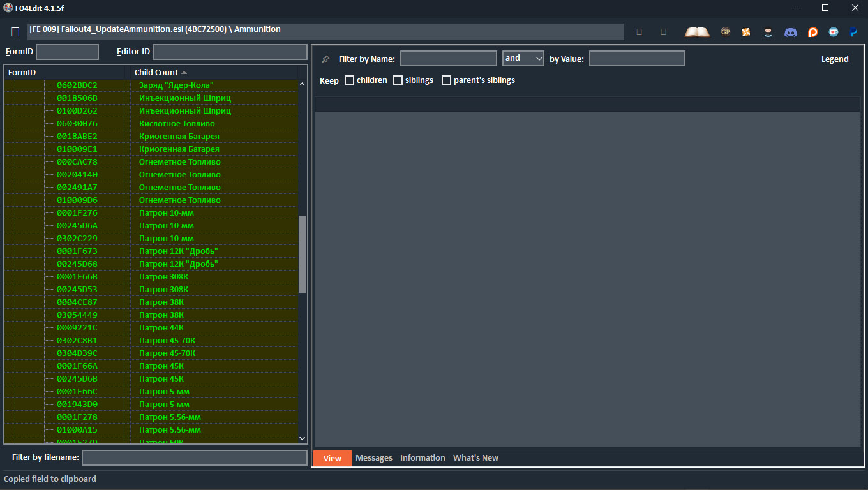Open the Patreon icon
The image size is (868, 490).
(812, 32)
